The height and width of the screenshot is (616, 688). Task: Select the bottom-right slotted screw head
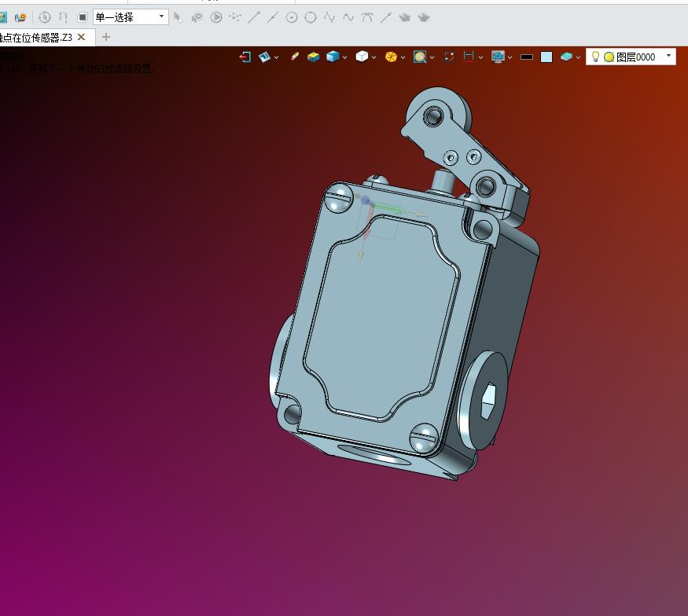tap(424, 437)
